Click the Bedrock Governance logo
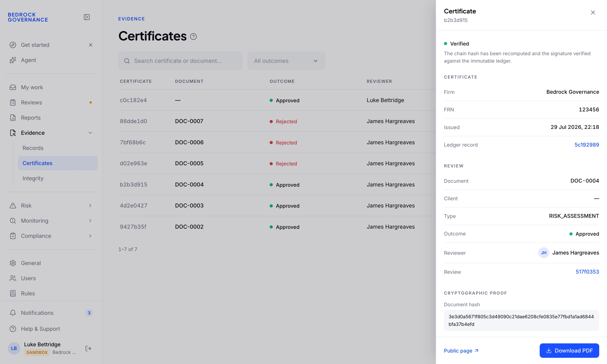Screen dimensions: 607x364 (x=28, y=17)
